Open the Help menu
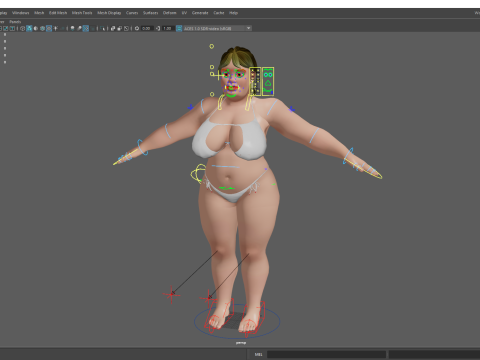The width and height of the screenshot is (480, 360). pyautogui.click(x=233, y=13)
